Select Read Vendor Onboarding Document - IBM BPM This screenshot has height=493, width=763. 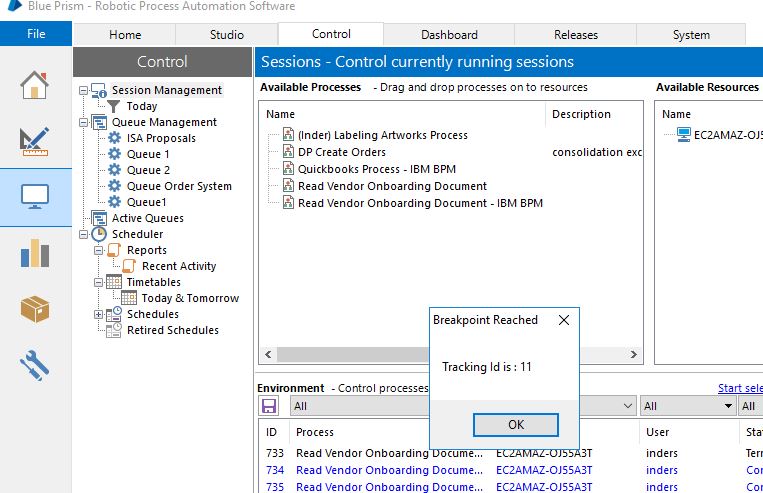coord(420,203)
